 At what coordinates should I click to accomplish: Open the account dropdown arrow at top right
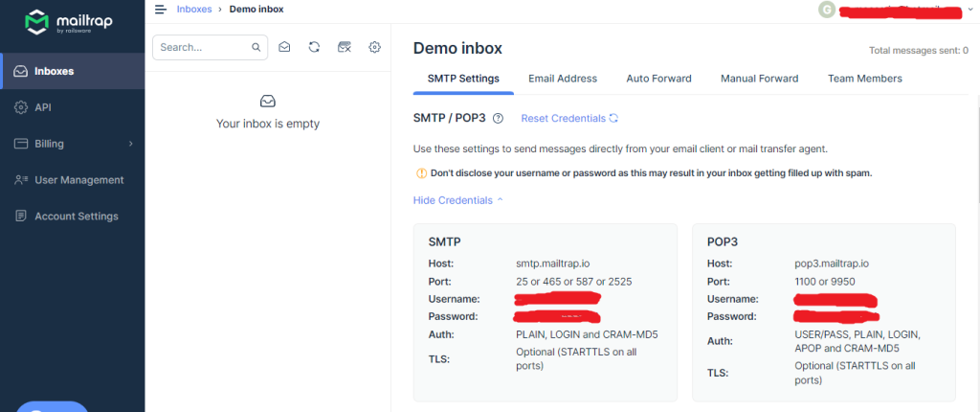pyautogui.click(x=970, y=9)
